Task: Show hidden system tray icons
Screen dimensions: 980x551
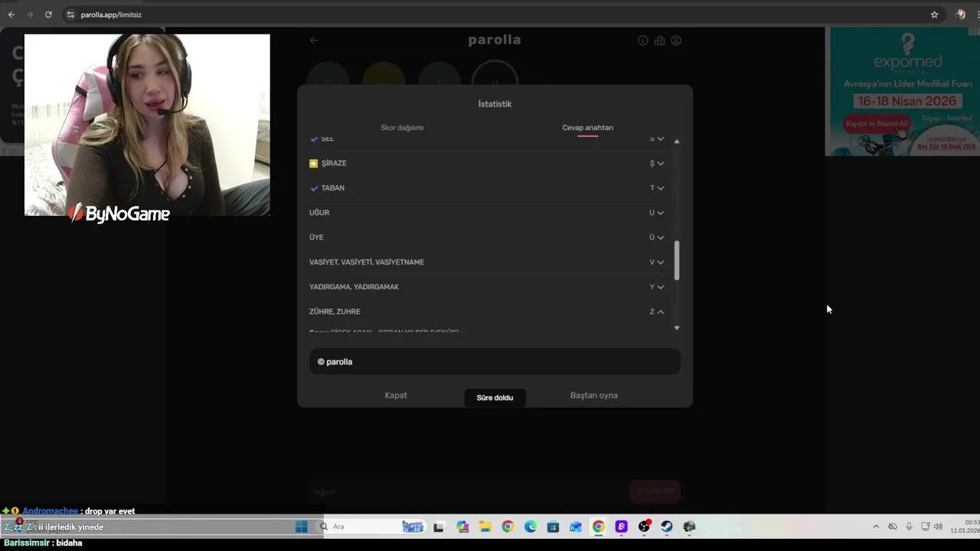Action: [x=876, y=527]
